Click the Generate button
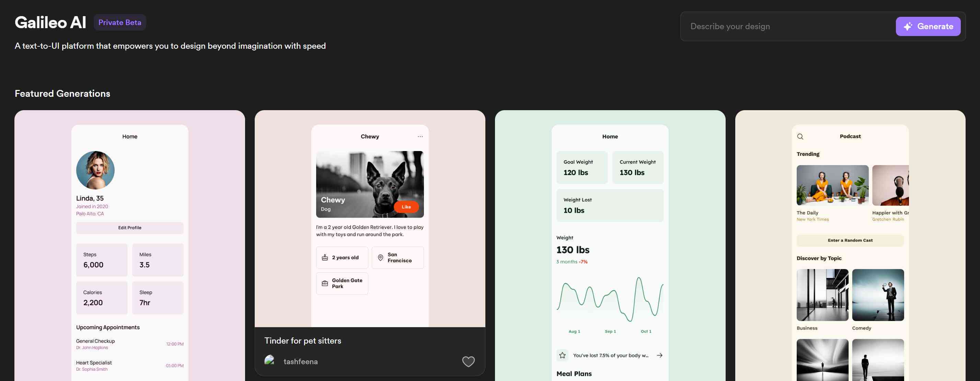 tap(928, 26)
